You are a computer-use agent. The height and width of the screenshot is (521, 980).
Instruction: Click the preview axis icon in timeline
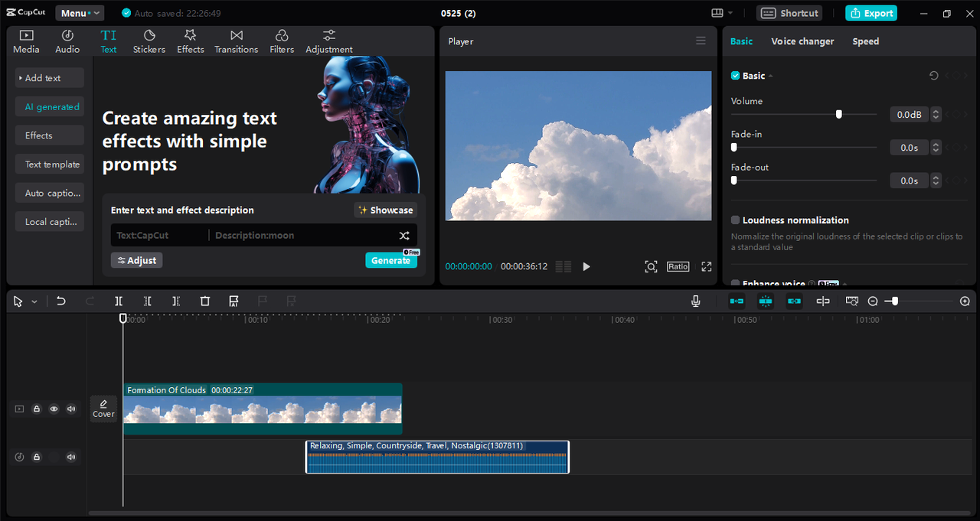click(823, 301)
